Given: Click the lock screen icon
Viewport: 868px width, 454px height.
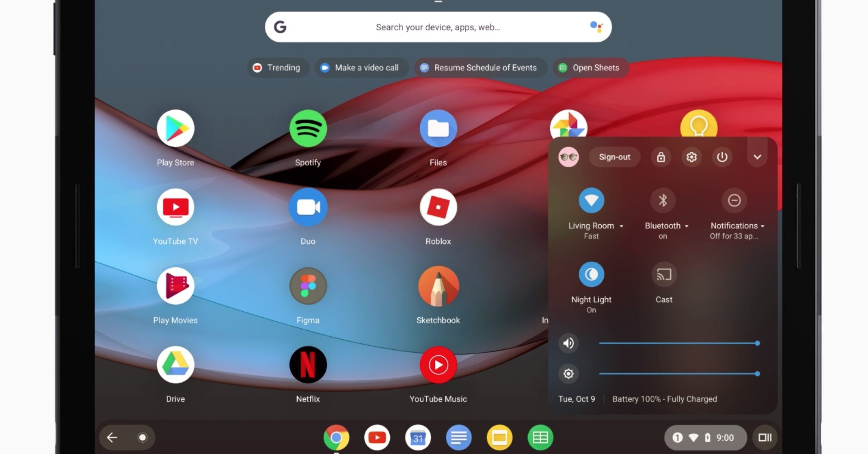Looking at the screenshot, I should point(661,157).
